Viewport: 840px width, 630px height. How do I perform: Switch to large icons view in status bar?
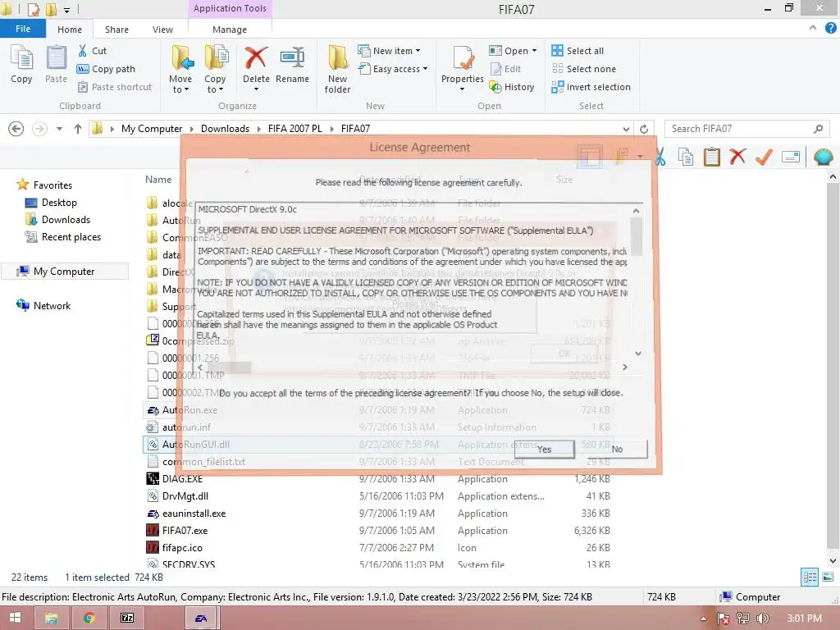828,577
